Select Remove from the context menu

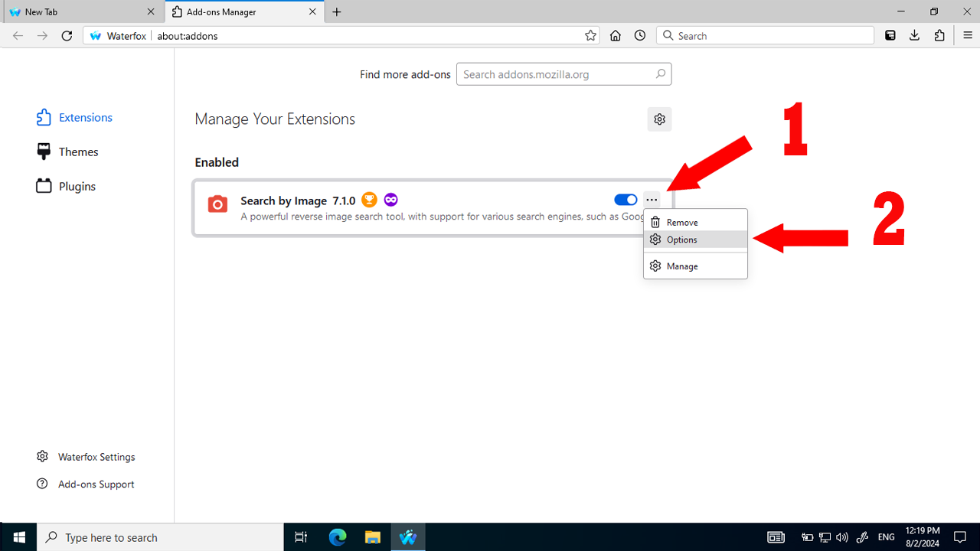click(x=695, y=222)
